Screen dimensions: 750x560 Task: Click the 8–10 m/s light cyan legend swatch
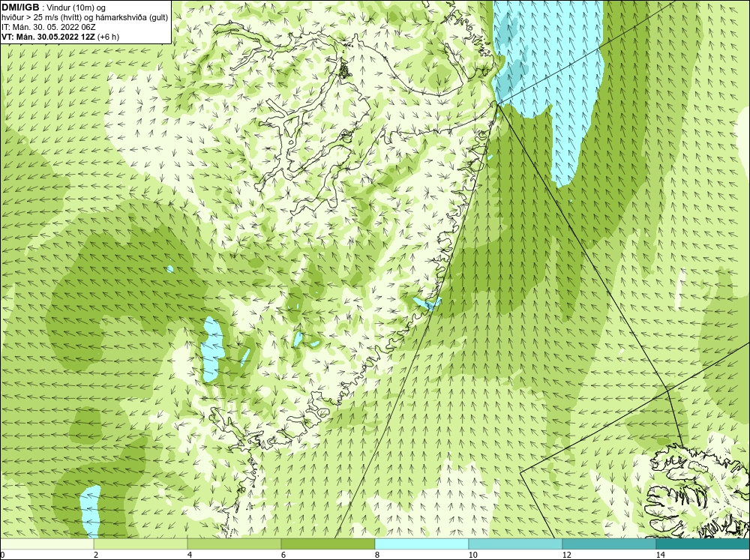point(421,544)
